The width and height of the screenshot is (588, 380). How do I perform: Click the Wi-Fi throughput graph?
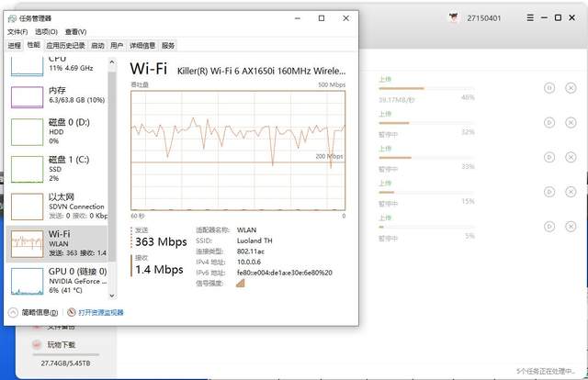[238, 151]
